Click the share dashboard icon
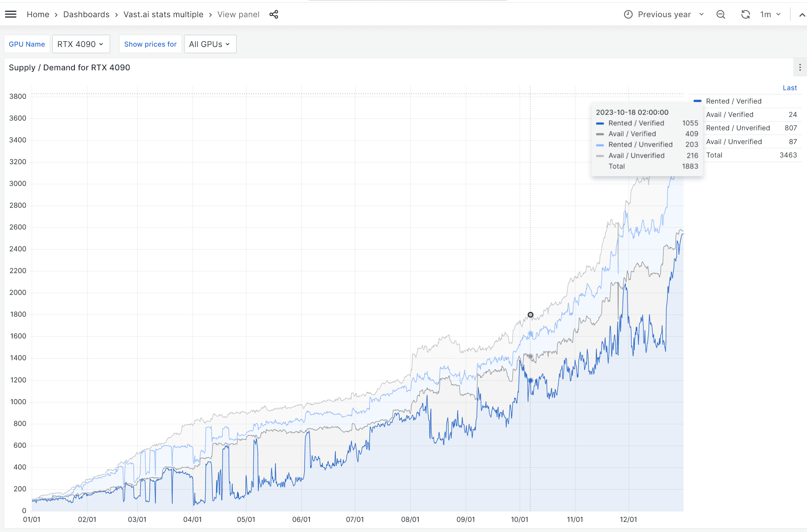 [274, 15]
